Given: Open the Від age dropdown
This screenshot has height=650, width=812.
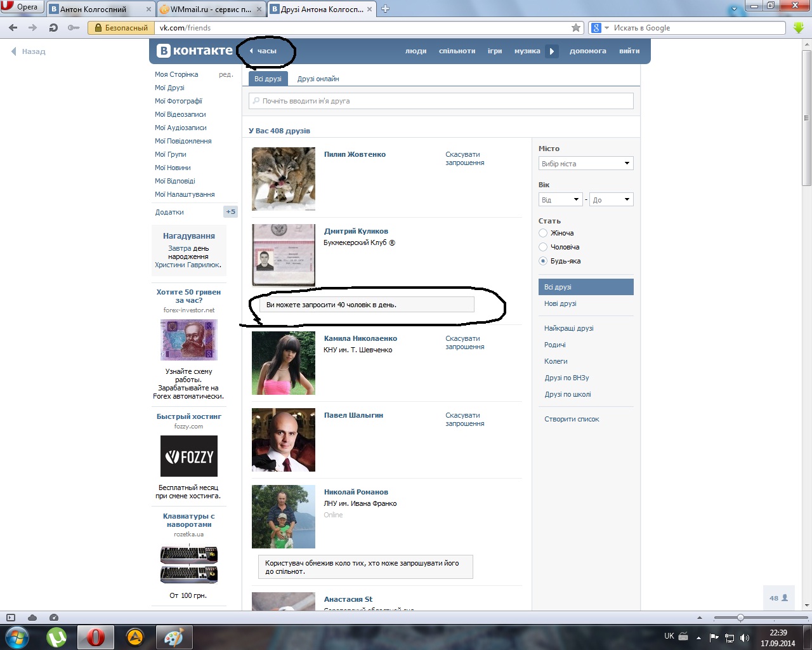Looking at the screenshot, I should 561,199.
